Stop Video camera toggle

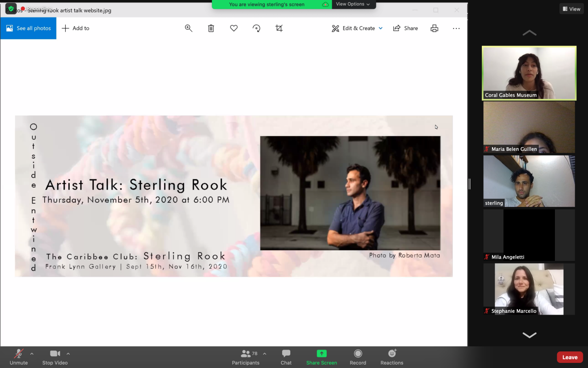(55, 357)
